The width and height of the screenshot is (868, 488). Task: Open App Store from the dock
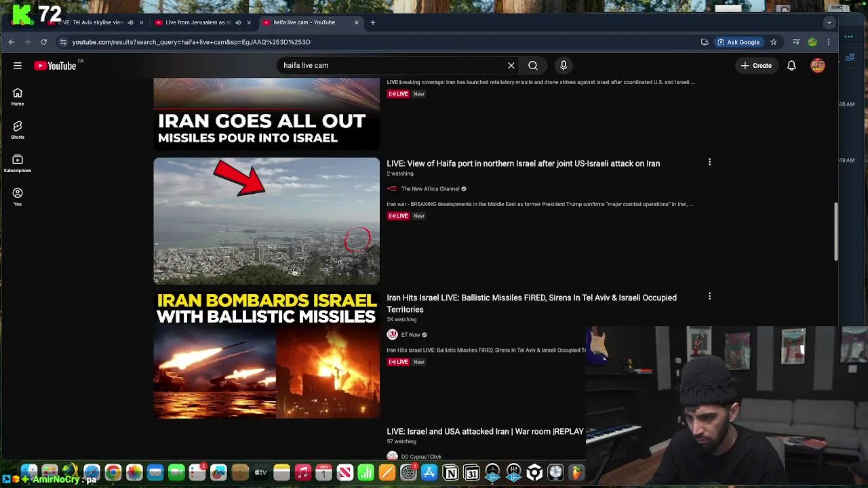coord(429,472)
